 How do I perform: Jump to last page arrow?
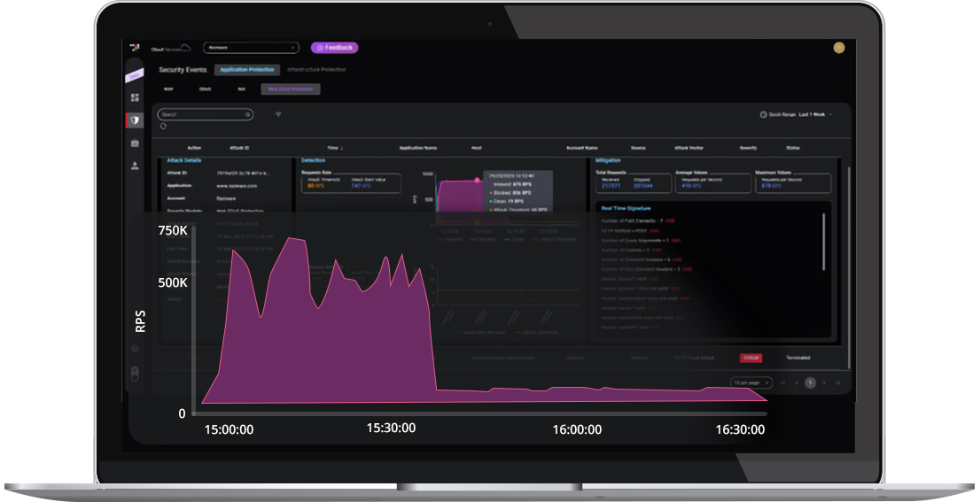(x=838, y=382)
